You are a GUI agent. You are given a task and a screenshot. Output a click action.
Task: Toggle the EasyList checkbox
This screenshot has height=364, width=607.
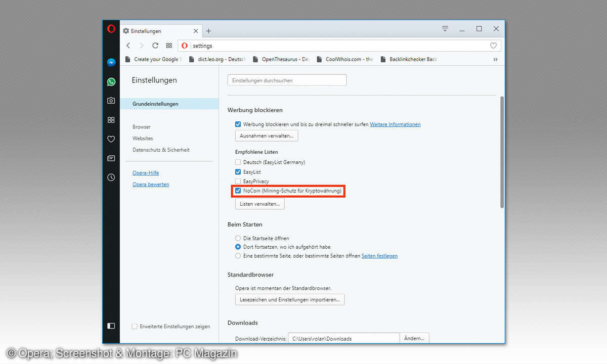tap(238, 172)
